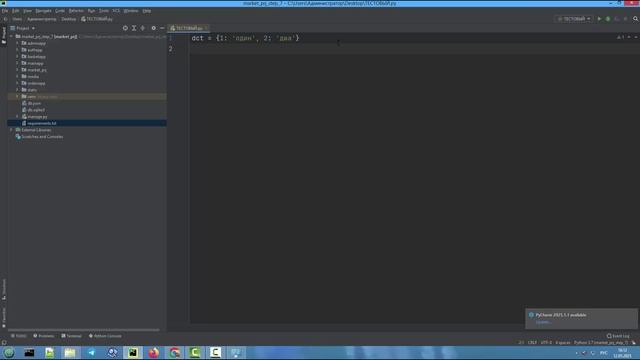
Task: Open the Tools menu
Action: [x=104, y=11]
